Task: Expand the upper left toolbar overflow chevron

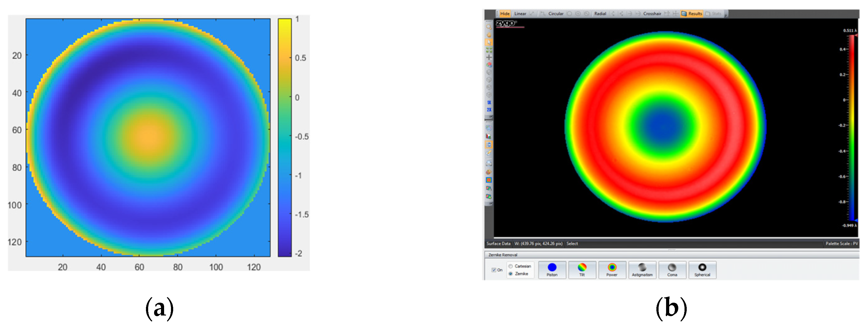Action: [491, 117]
